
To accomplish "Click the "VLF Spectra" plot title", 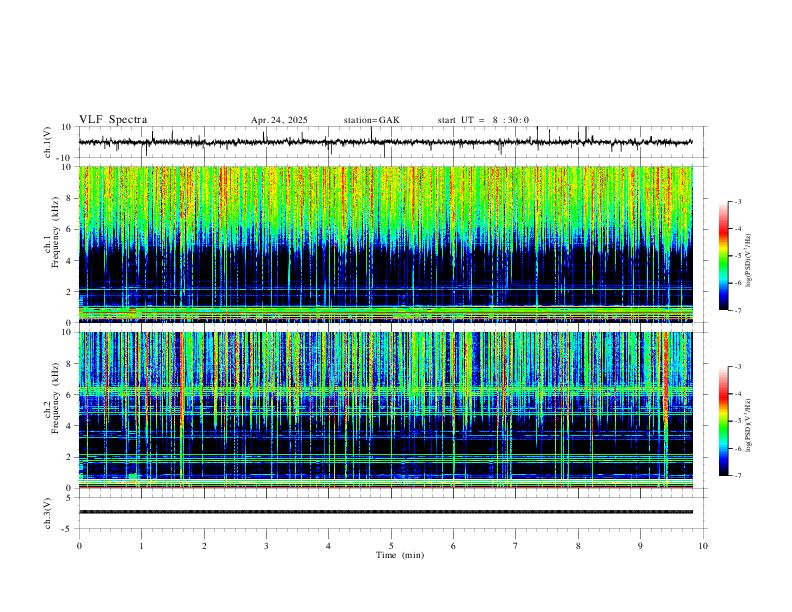I will click(113, 120).
